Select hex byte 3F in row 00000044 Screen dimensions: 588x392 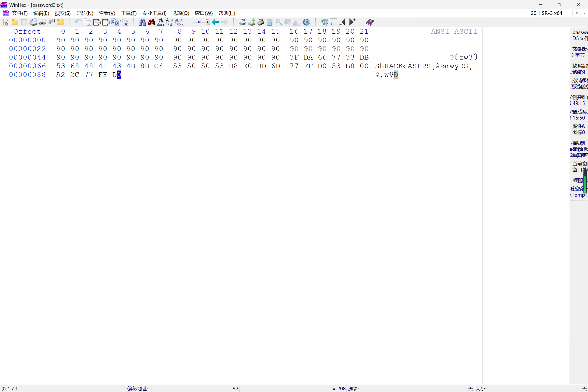(x=294, y=57)
